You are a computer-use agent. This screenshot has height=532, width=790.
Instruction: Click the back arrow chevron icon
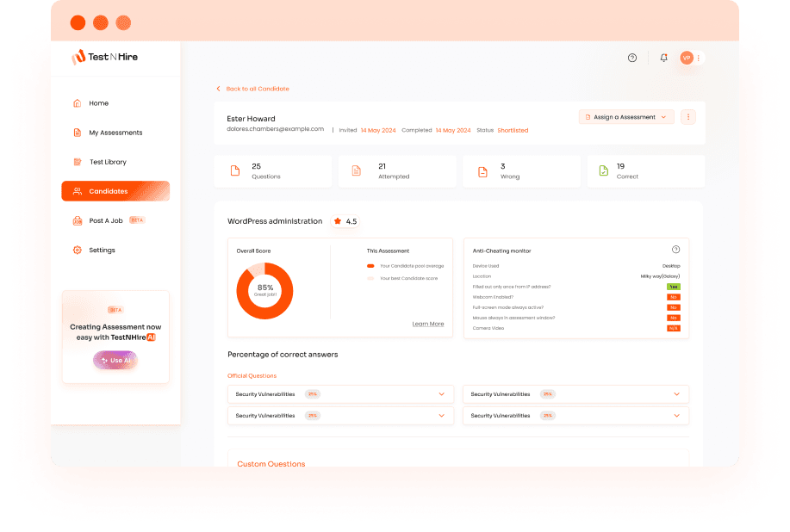(218, 89)
